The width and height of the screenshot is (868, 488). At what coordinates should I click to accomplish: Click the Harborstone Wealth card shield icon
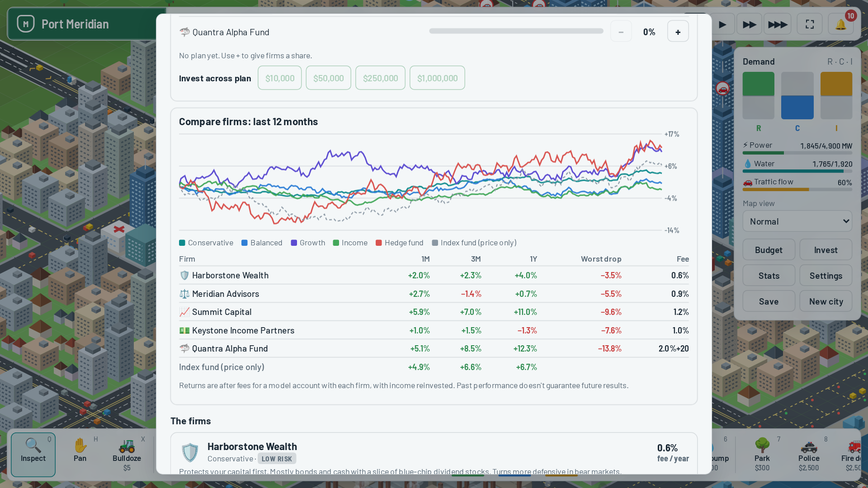[190, 452]
